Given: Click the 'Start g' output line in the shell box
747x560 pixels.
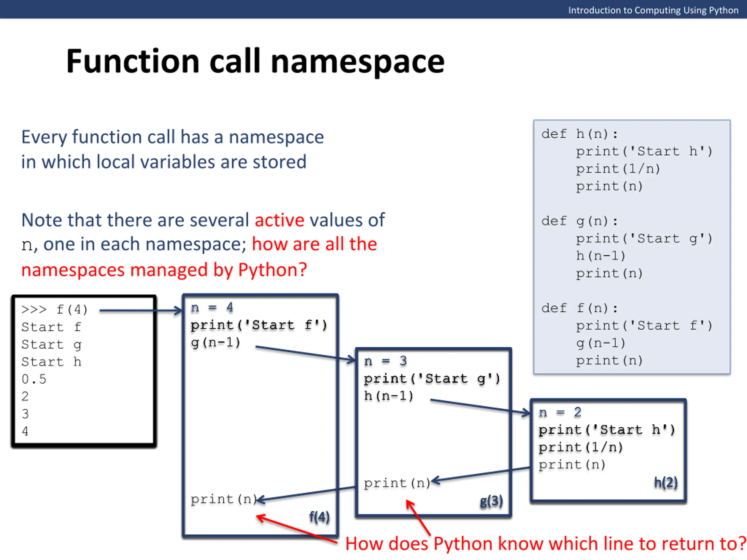Looking at the screenshot, I should 51,345.
